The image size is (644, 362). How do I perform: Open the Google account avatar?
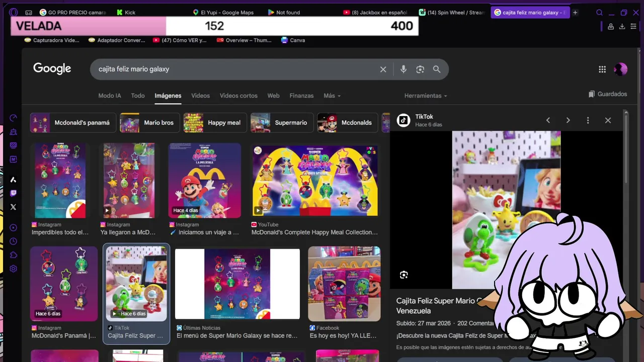click(621, 69)
